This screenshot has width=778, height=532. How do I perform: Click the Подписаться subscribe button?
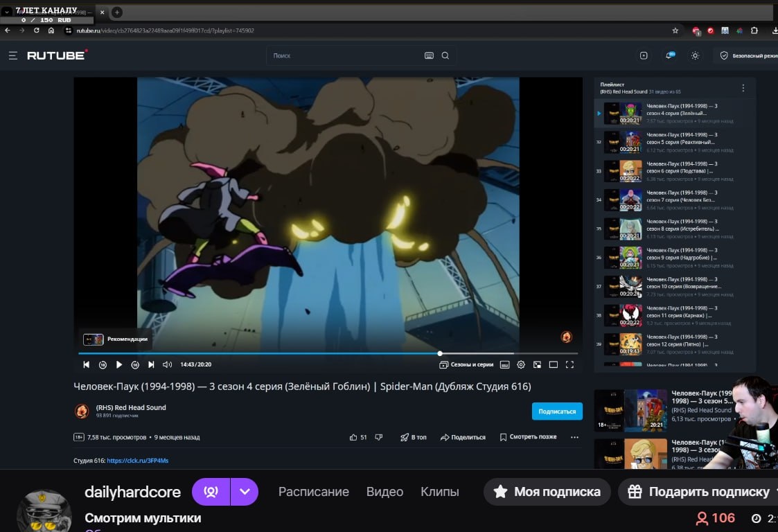557,411
